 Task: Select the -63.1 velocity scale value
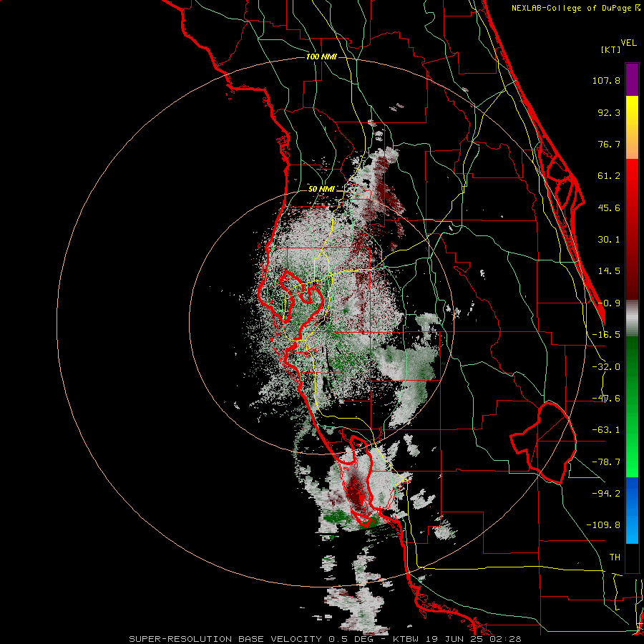click(x=606, y=430)
